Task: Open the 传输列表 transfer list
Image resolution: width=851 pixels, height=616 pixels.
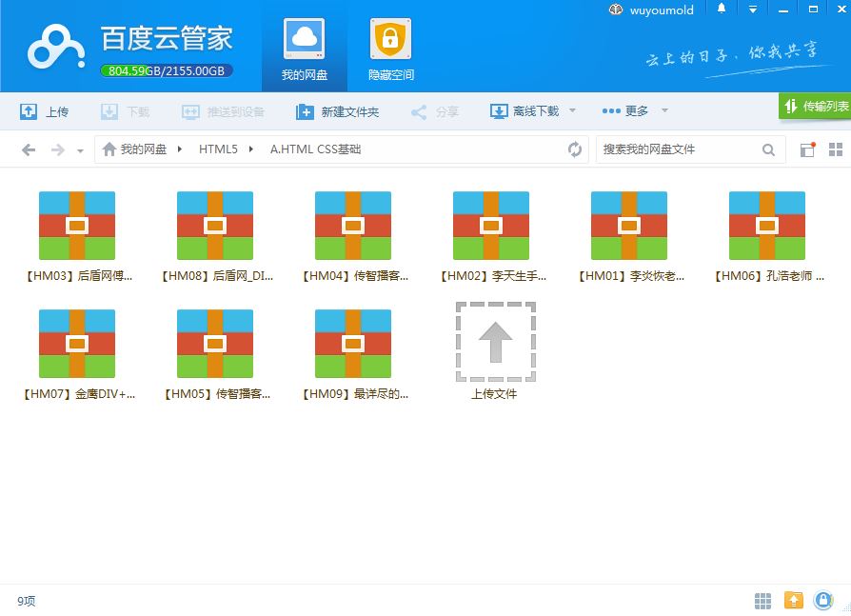Action: coord(815,106)
